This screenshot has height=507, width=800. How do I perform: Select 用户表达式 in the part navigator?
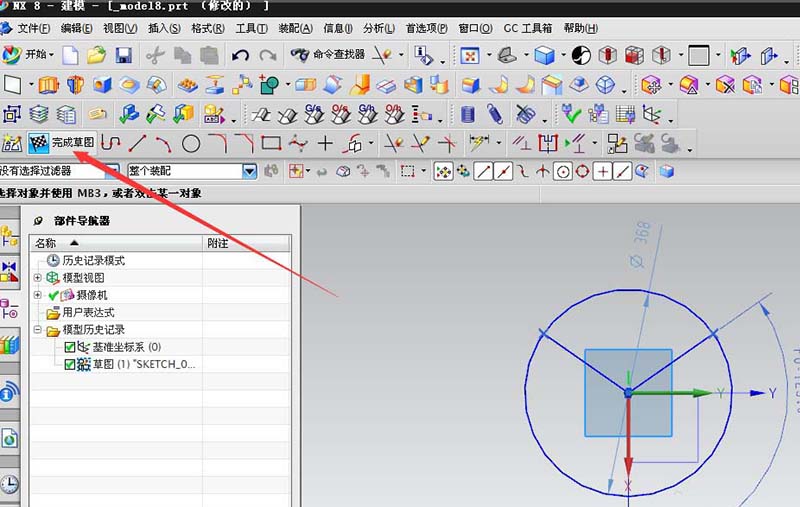tap(88, 313)
